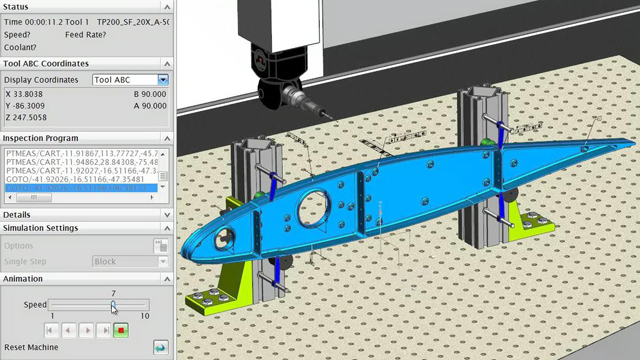Click the X 33.8038 coordinate value
The width and height of the screenshot is (640, 360).
click(24, 94)
